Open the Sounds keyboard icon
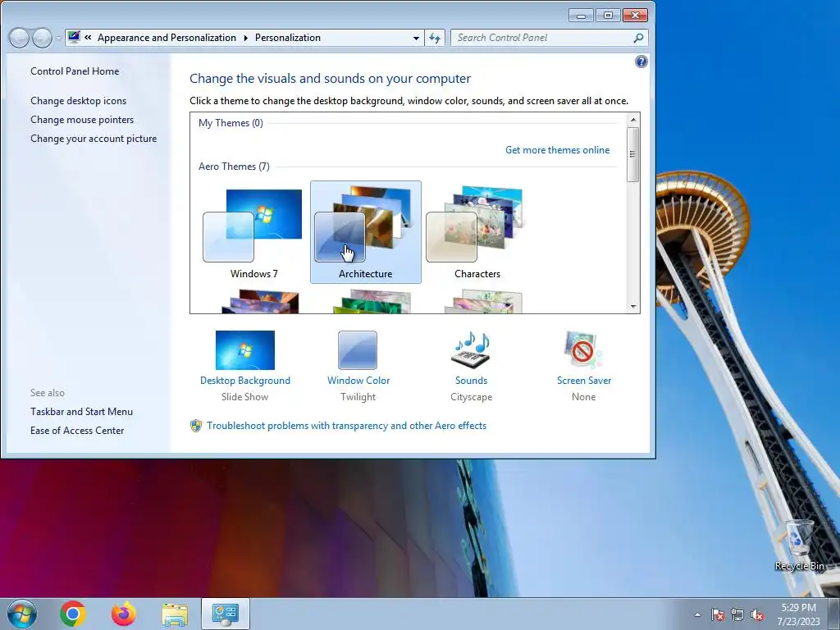This screenshot has height=630, width=840. coord(472,350)
